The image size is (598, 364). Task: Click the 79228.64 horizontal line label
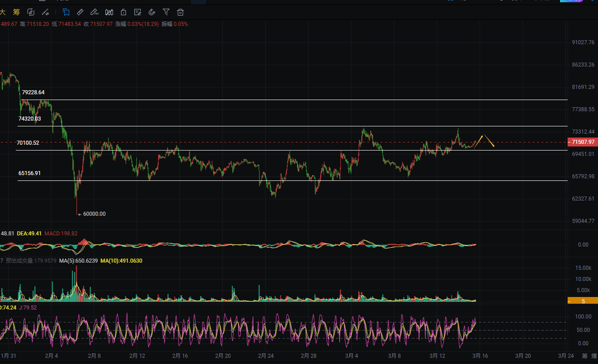(x=33, y=92)
